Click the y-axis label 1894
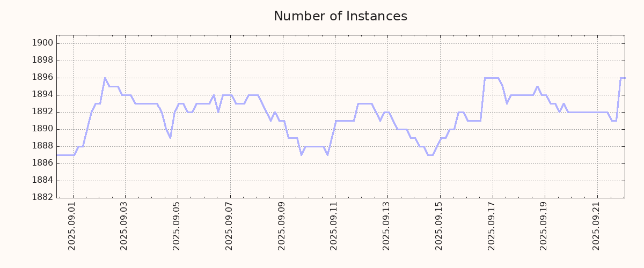Screen dimensions: 644x268 pyautogui.click(x=42, y=95)
